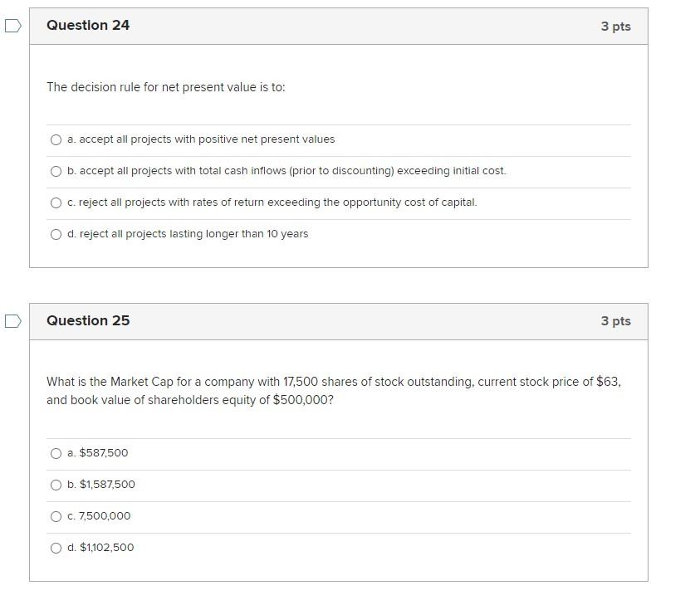
Task: Click answer text accept projects with positive NPV
Action: tap(200, 139)
